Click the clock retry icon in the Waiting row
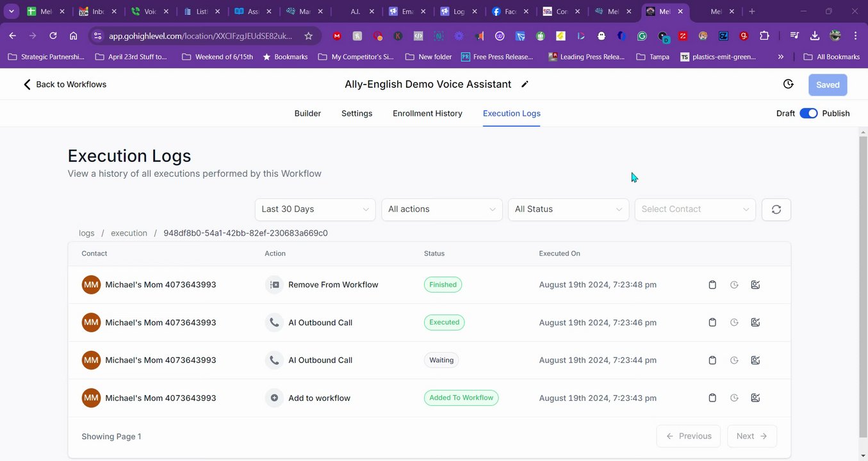868x461 pixels. tap(734, 360)
